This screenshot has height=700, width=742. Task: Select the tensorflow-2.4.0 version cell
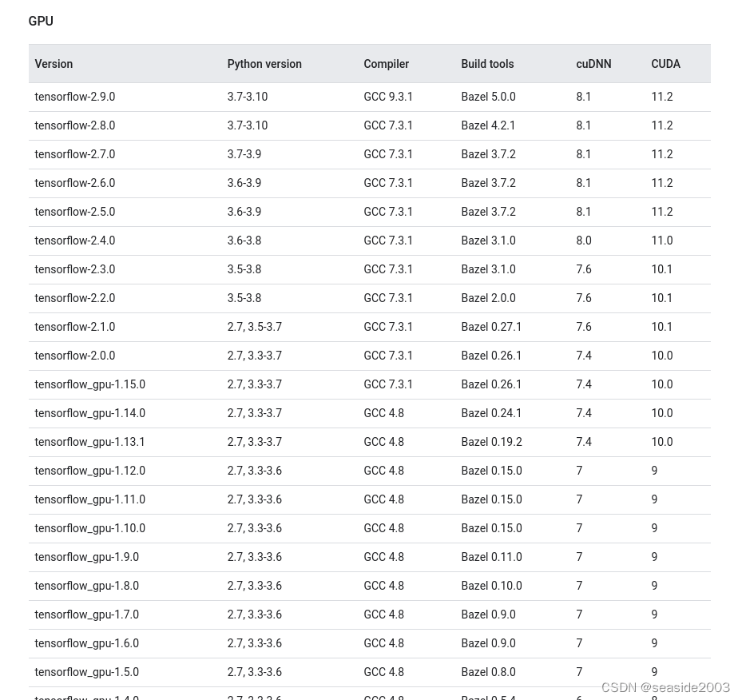[x=75, y=241]
